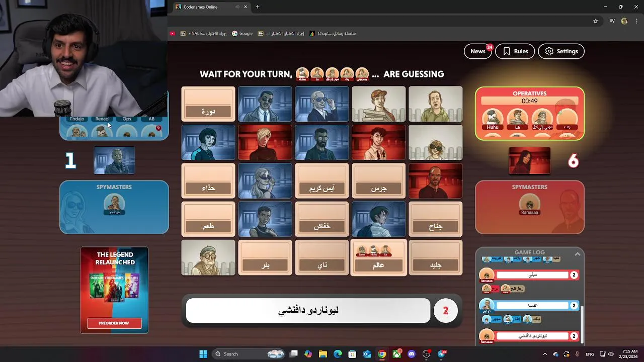The width and height of the screenshot is (644, 362).
Task: Switch to Chrome on the taskbar
Action: click(382, 354)
